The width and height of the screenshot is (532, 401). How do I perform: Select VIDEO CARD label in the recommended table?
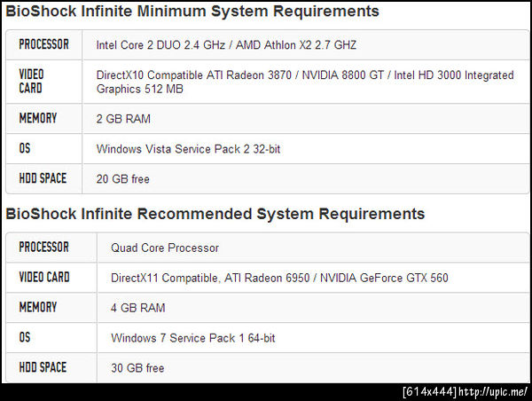[x=44, y=278]
